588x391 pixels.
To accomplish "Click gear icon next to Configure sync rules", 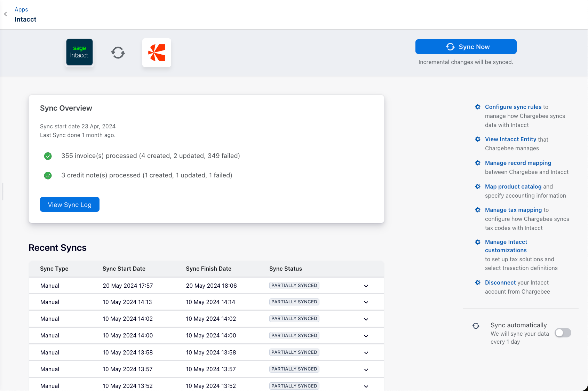I will [x=478, y=107].
